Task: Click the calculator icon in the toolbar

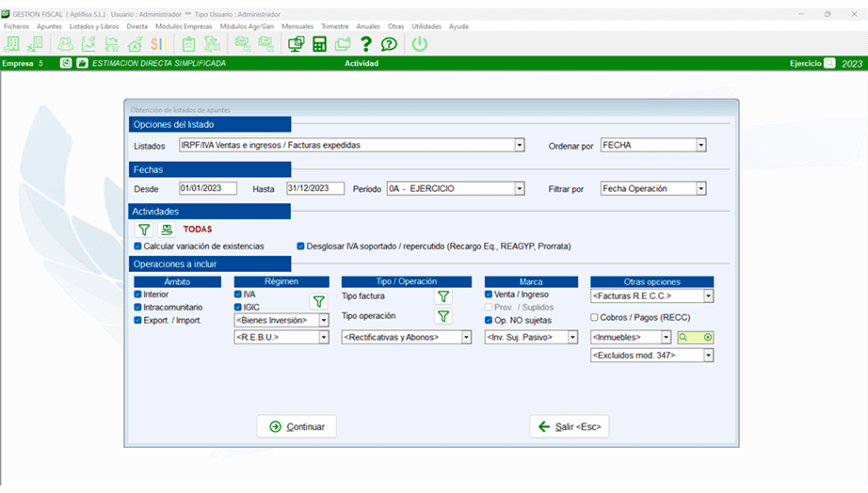Action: 319,44
